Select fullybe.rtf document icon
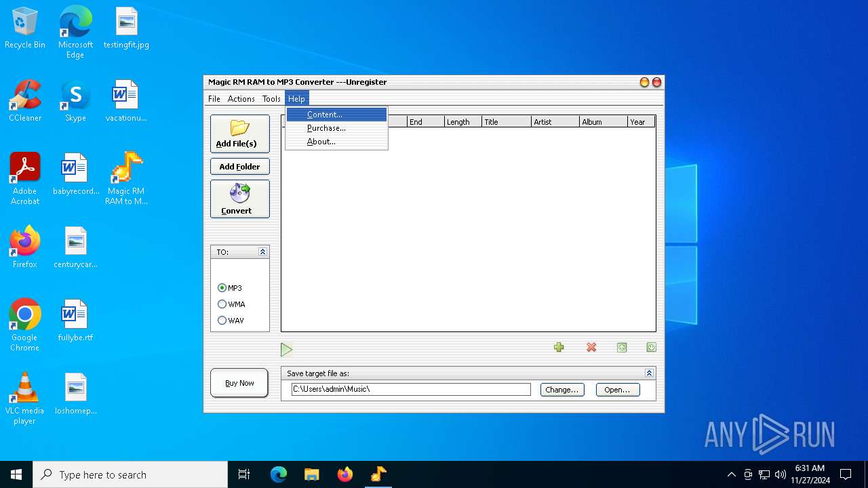The width and height of the screenshot is (868, 488). [x=75, y=321]
